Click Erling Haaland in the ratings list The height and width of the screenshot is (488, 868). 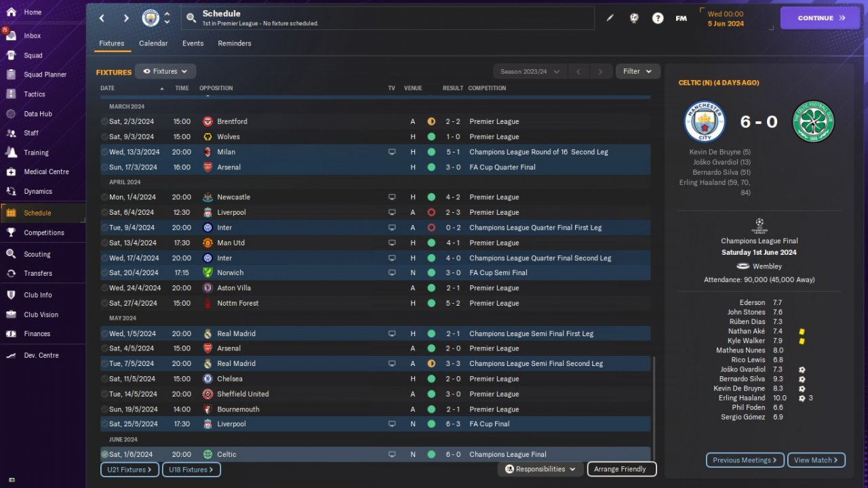(743, 398)
